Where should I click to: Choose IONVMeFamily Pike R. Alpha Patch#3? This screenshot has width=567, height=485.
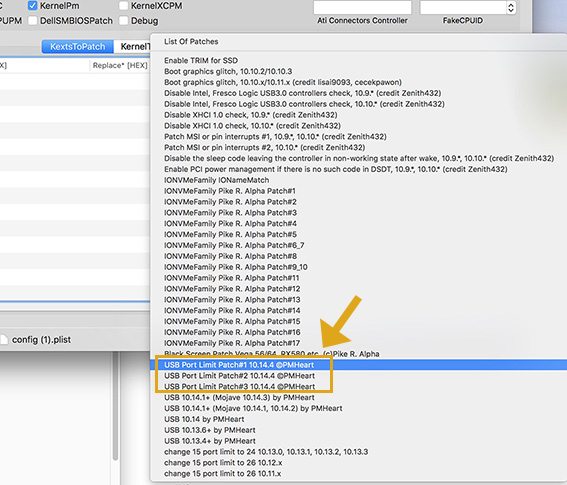tap(359, 212)
